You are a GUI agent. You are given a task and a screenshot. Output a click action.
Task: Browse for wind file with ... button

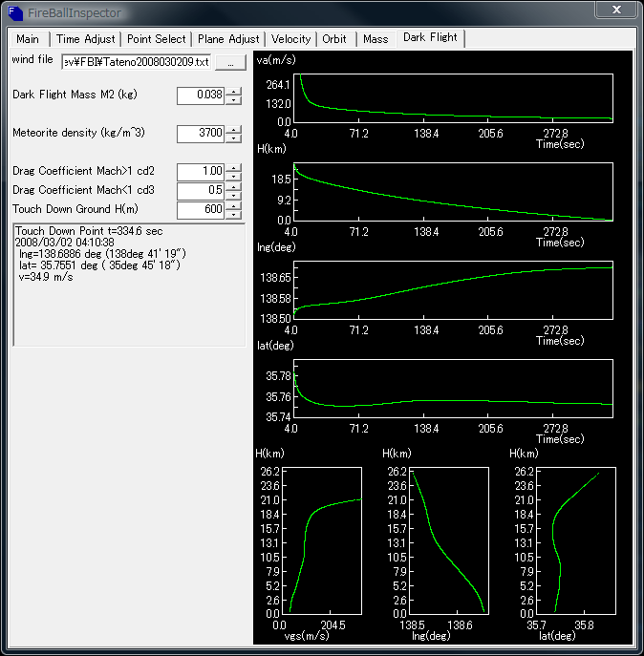coord(230,63)
